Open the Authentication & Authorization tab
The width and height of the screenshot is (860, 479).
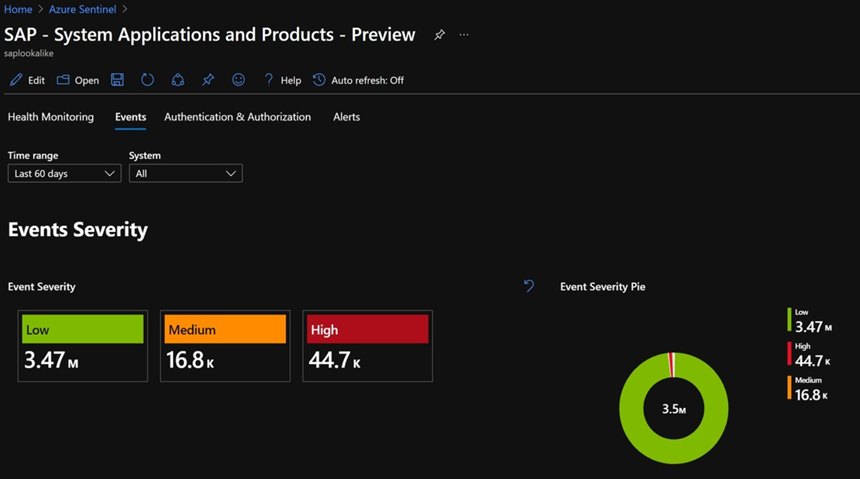click(x=237, y=117)
